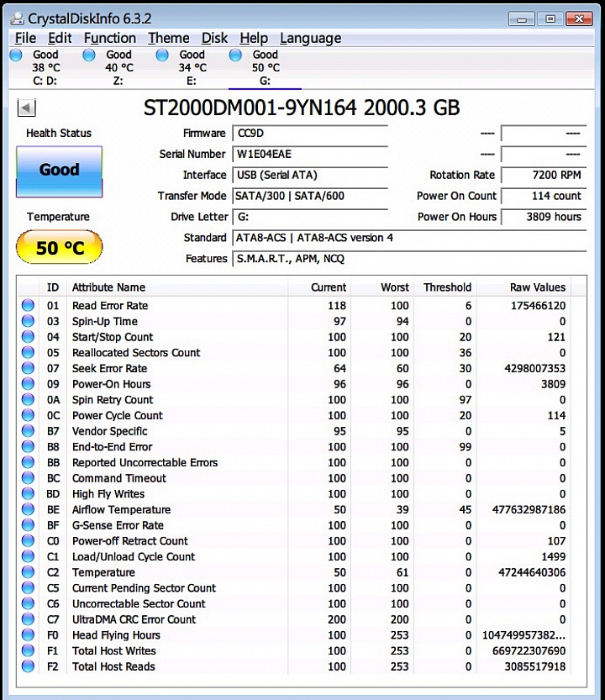Image resolution: width=605 pixels, height=700 pixels.
Task: Click the status orb for High Fly Writes
Action: coord(28,494)
